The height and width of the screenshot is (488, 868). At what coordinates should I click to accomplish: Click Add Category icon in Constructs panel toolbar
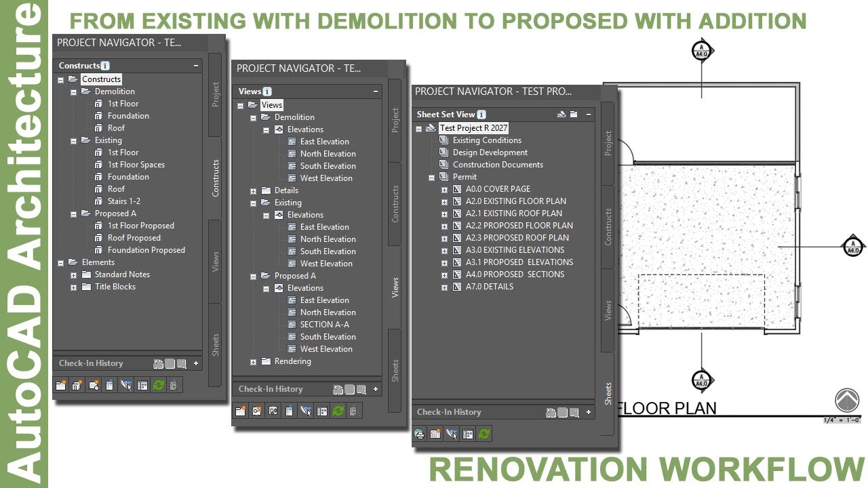(x=60, y=386)
